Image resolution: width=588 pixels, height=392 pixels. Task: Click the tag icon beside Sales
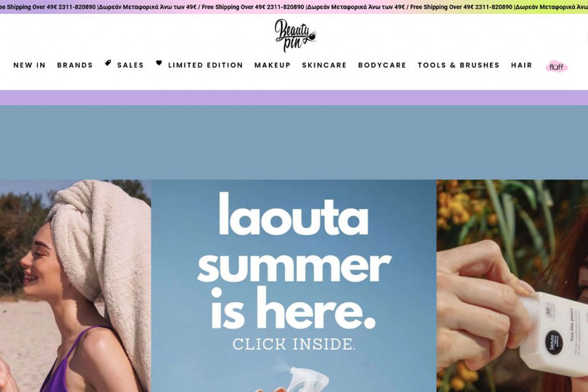(x=108, y=63)
